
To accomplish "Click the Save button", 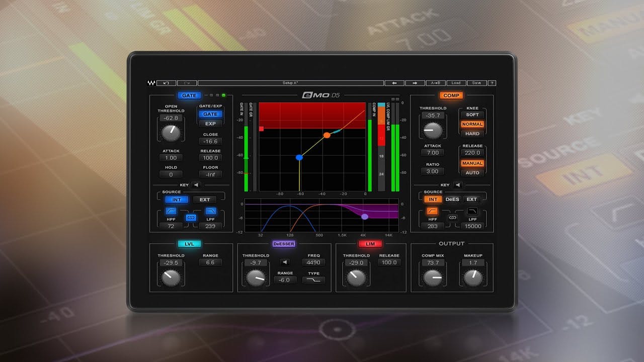I will [476, 83].
